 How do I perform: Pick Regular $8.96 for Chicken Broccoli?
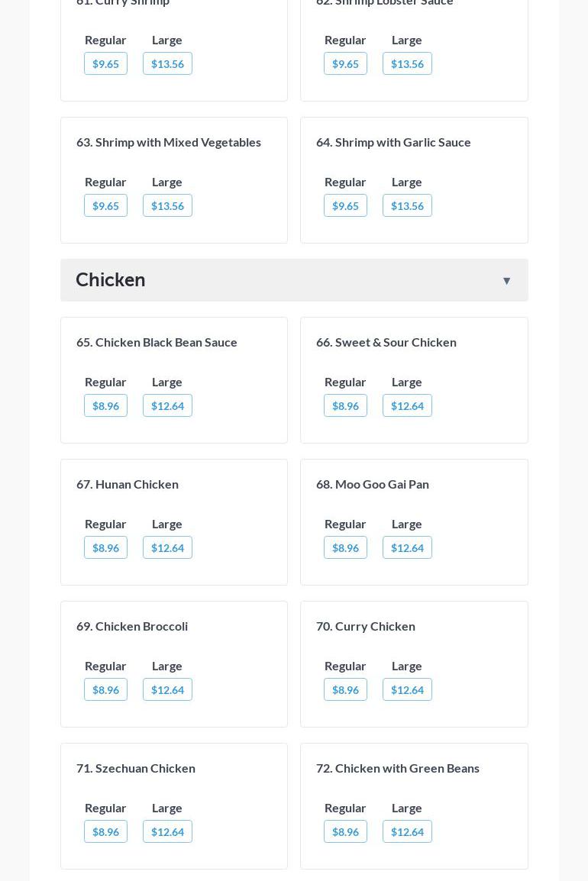tap(105, 690)
